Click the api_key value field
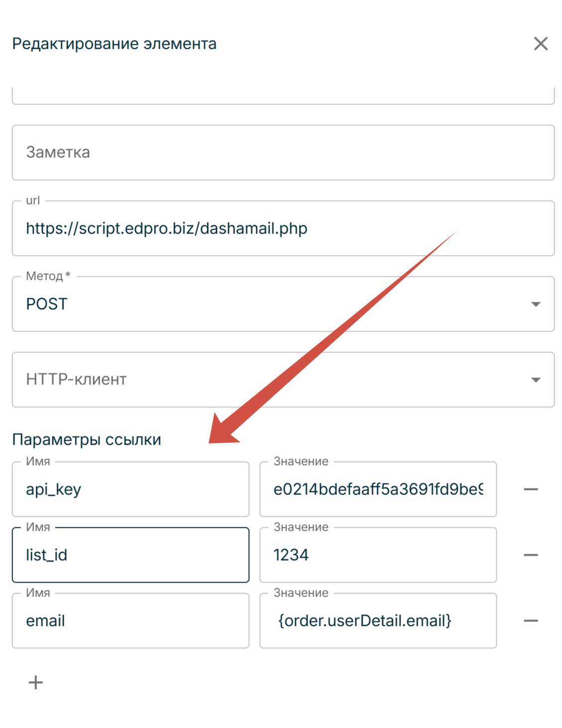This screenshot has width=562, height=728. coord(378,489)
